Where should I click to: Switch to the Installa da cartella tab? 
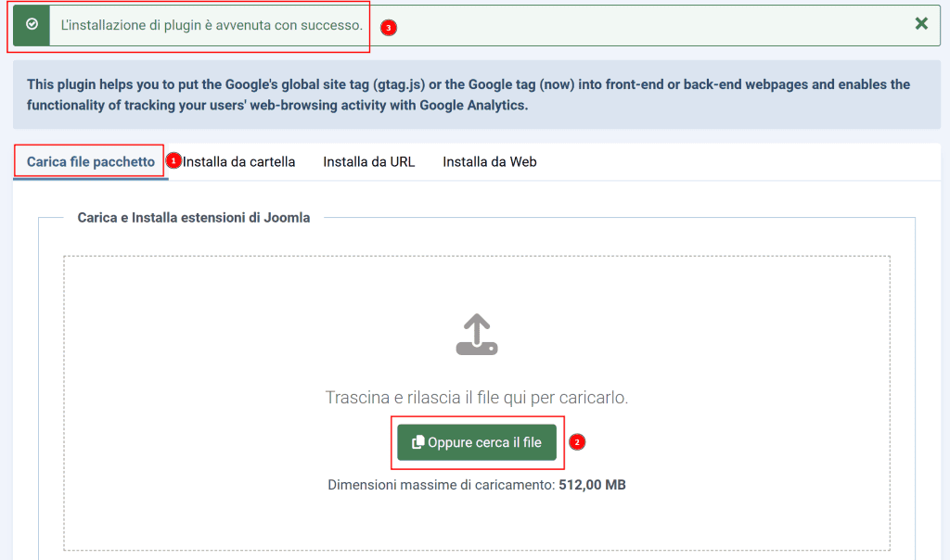pyautogui.click(x=238, y=161)
